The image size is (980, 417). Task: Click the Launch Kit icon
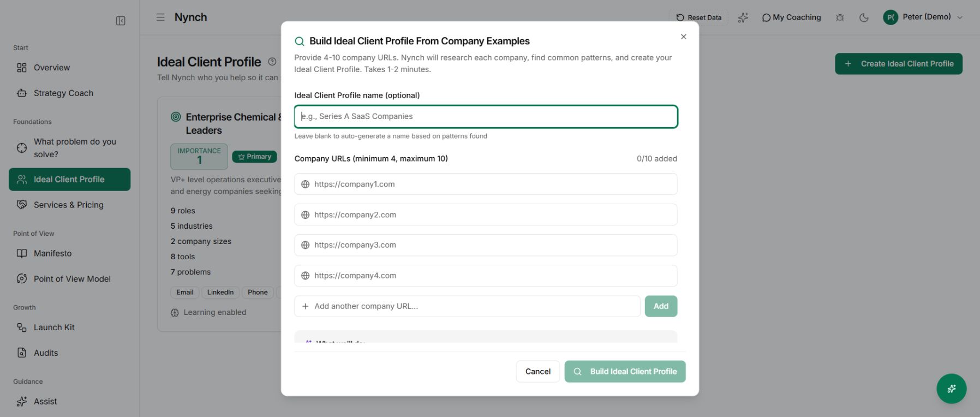22,327
